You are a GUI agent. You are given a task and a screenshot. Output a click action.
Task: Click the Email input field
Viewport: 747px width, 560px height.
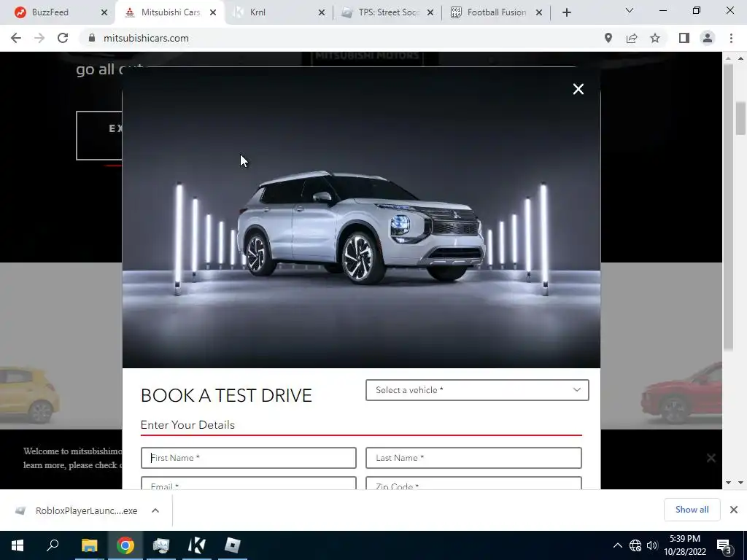248,483
